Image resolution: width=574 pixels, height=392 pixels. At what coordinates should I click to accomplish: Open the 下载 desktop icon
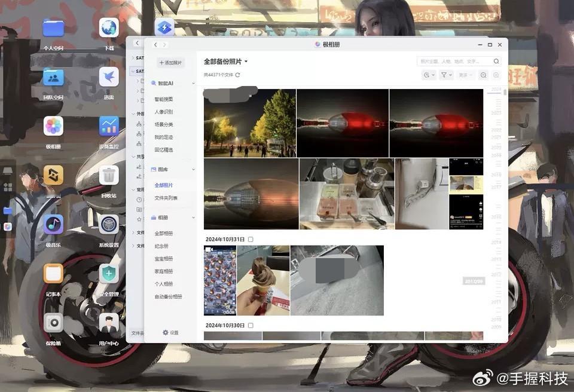tap(109, 28)
